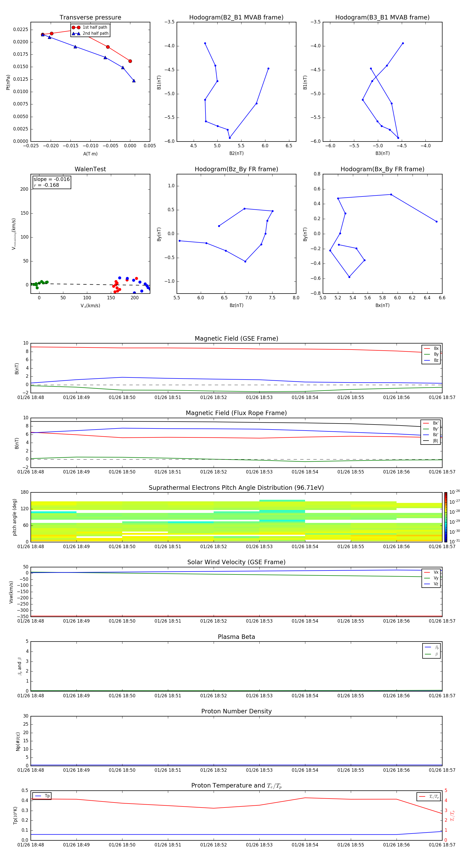The image size is (473, 868).
Task: Click the '-350' tick on solar wind velocity axis
Action: pos(23,617)
